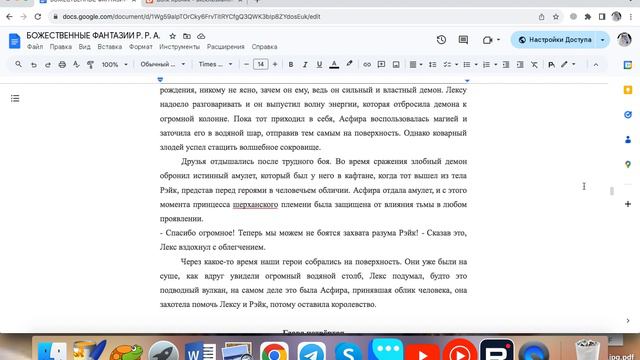Move document using the folder icon
The height and width of the screenshot is (360, 640).
(x=187, y=36)
